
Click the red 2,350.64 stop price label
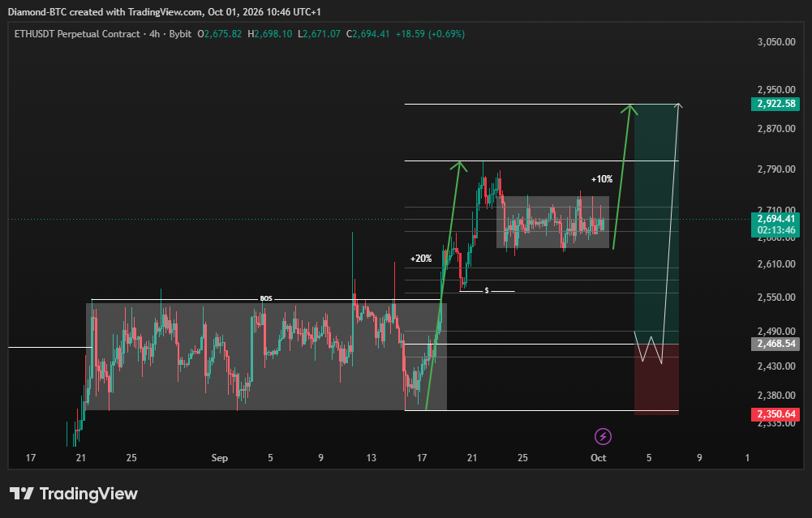tap(775, 414)
